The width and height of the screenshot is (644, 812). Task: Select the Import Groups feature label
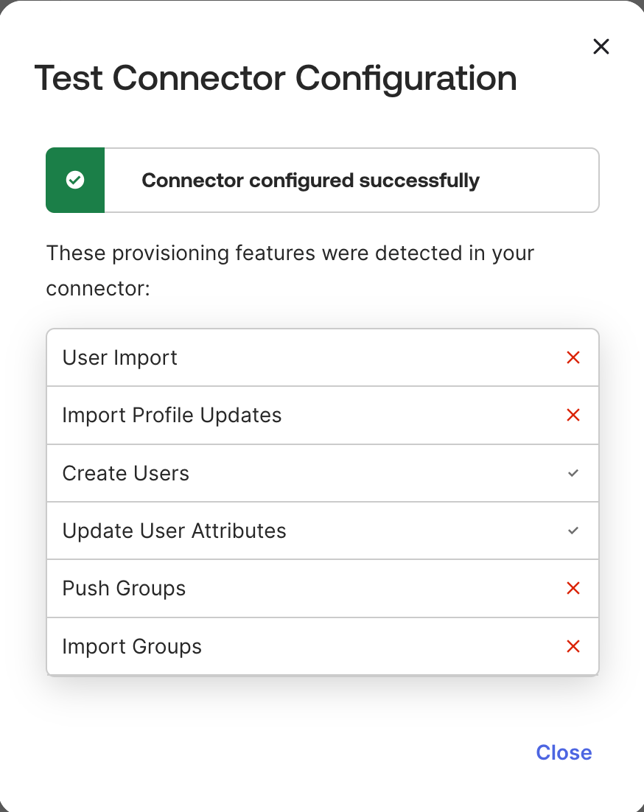pos(132,646)
